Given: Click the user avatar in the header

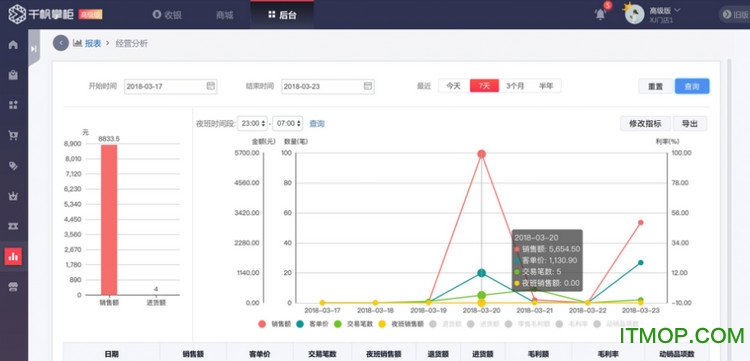Looking at the screenshot, I should pos(634,14).
